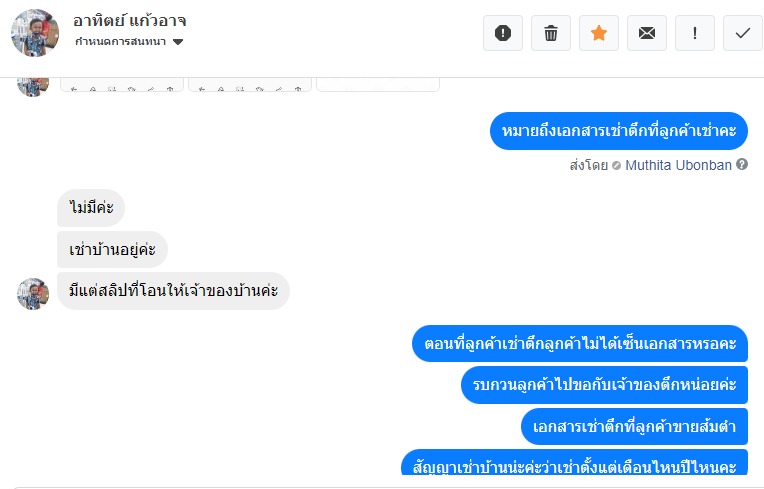This screenshot has height=489, width=764.
Task: Click blue message หมายถึงเอกสารเช่าตึกที่ลูกค้าเช่าคะ
Action: [619, 131]
